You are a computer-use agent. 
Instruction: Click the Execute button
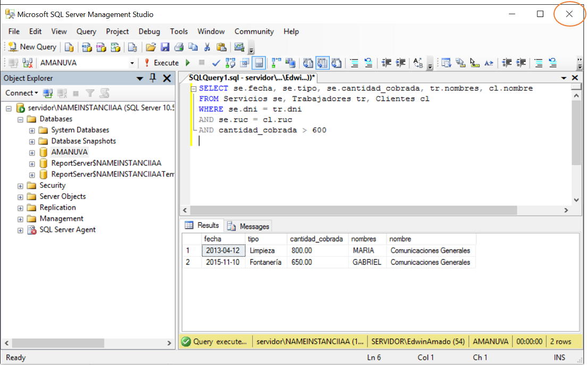click(162, 63)
